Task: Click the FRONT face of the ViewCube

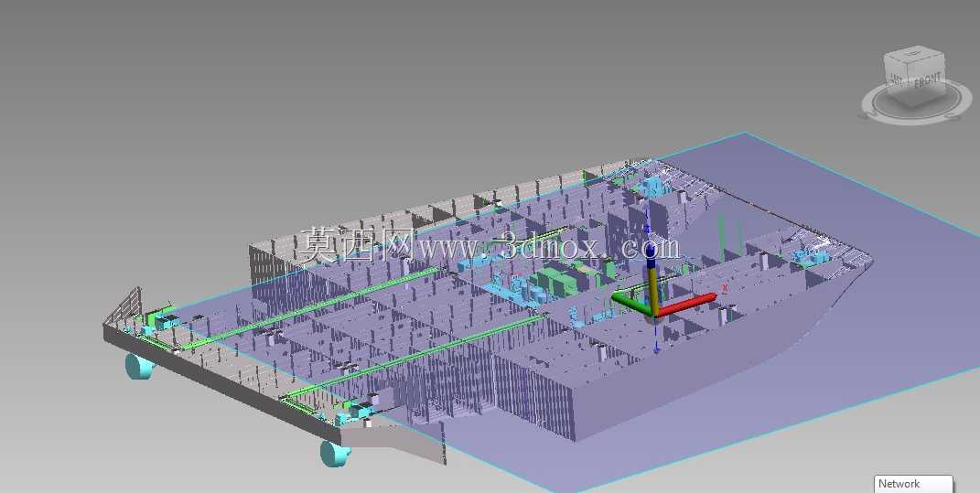Action: (928, 81)
